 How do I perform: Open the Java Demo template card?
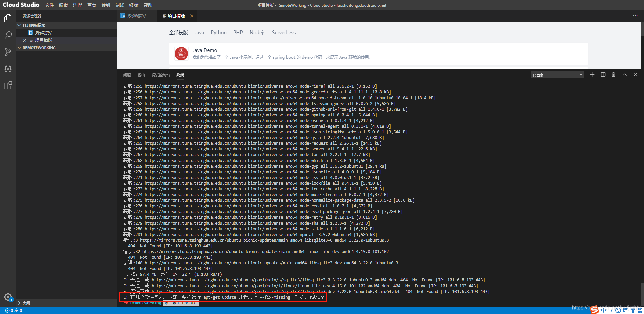click(x=379, y=54)
